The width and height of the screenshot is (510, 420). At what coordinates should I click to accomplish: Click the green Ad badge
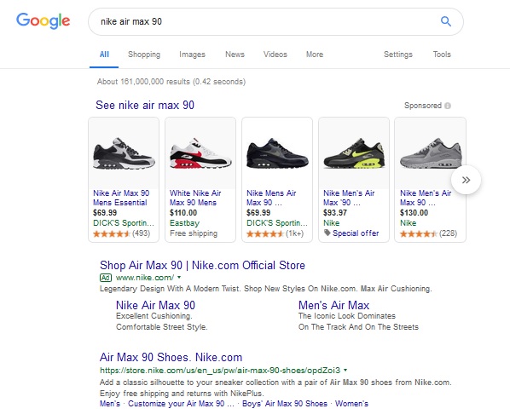106,278
